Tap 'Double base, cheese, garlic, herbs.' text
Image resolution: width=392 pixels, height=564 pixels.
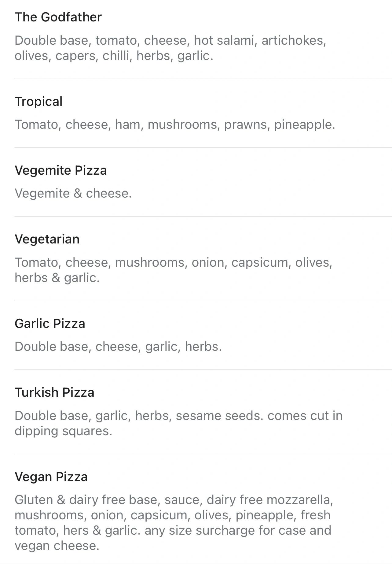coord(118,347)
